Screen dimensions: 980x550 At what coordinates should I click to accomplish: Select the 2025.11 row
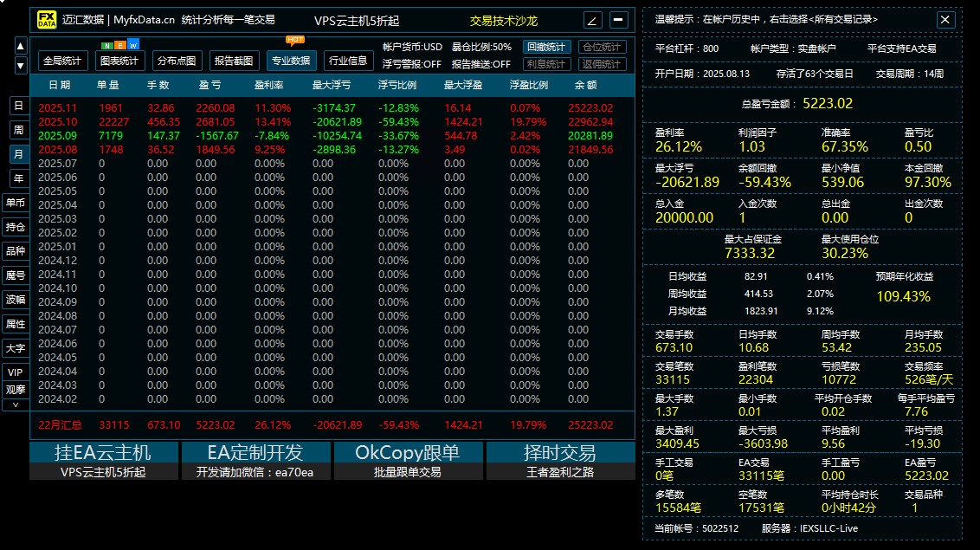pos(332,108)
